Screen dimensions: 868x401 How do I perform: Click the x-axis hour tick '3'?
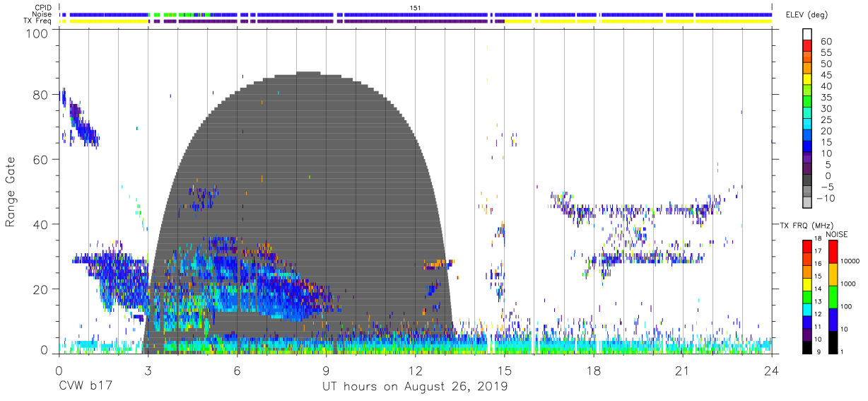[x=148, y=371]
